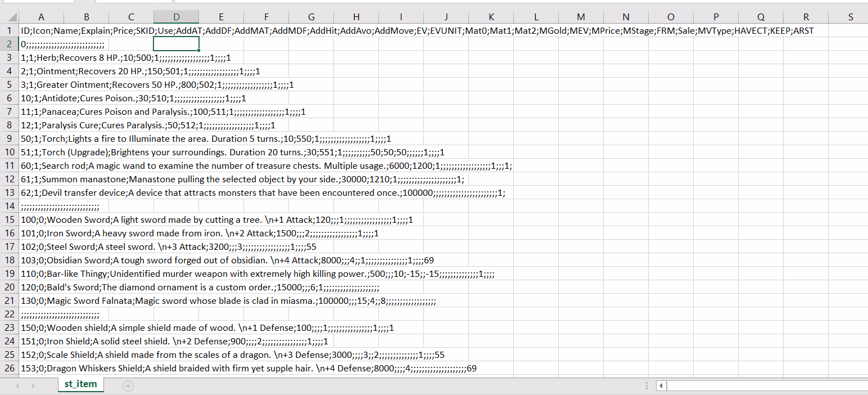Select column D header
Viewport: 868px width, 395px height.
[176, 17]
